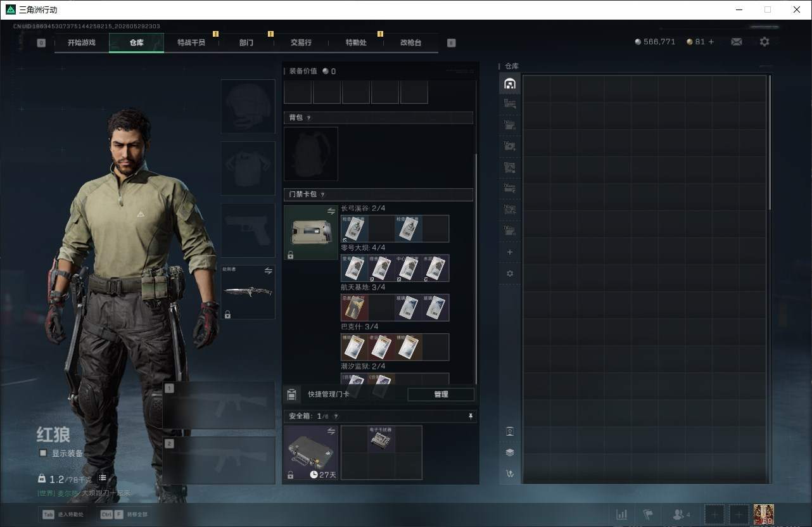Click the keycard case thumbnail

[x=311, y=232]
